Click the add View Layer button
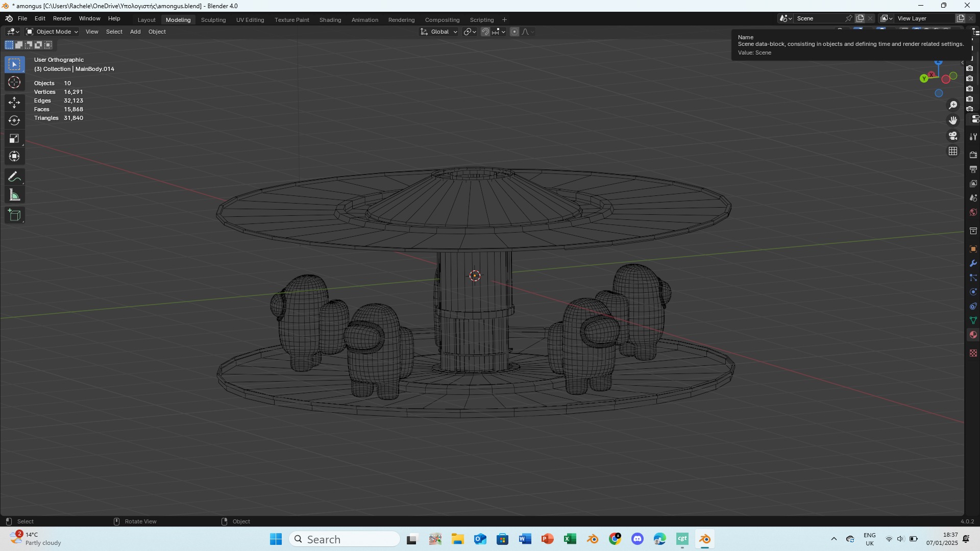The image size is (980, 551). pos(961,18)
